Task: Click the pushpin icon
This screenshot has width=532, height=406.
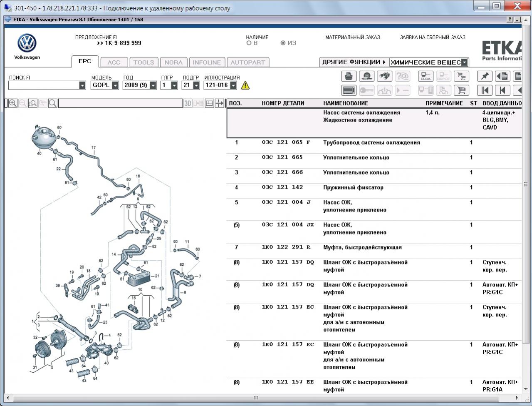Action: point(485,76)
